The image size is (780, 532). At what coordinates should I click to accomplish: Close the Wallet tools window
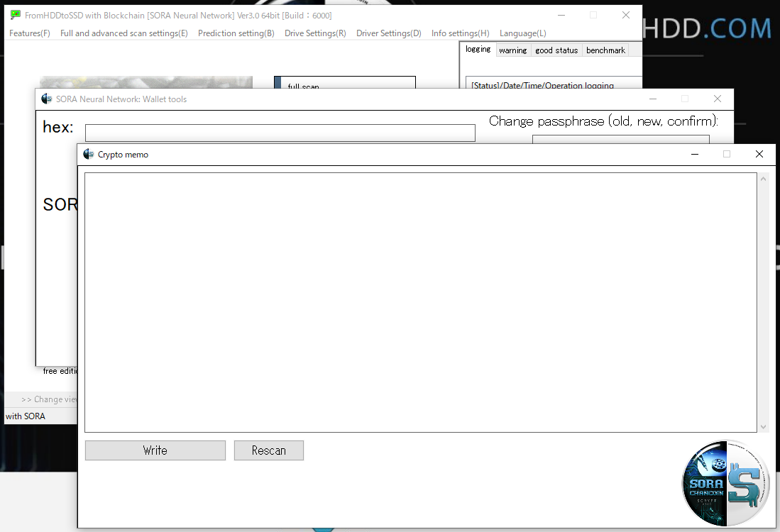pos(718,99)
